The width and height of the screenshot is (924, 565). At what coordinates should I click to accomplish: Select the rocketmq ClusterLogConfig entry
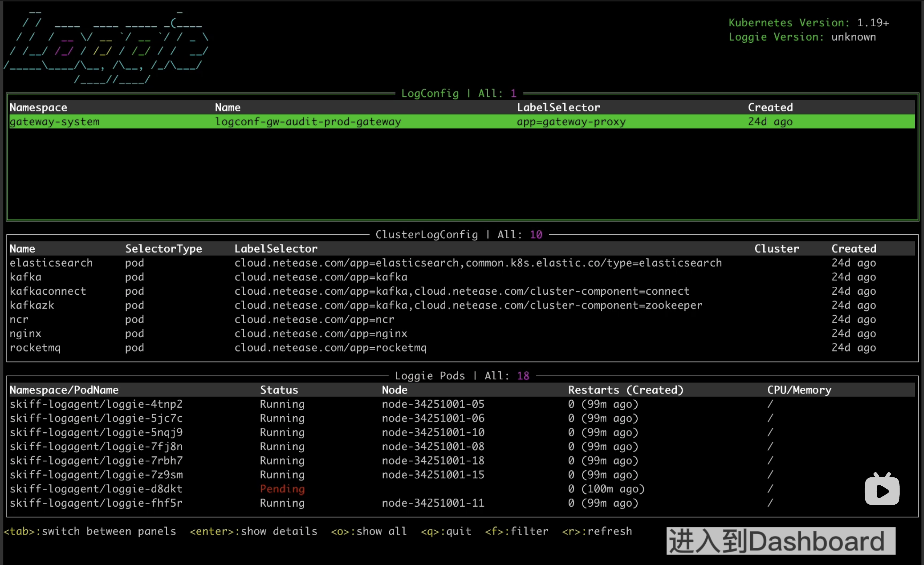[35, 348]
